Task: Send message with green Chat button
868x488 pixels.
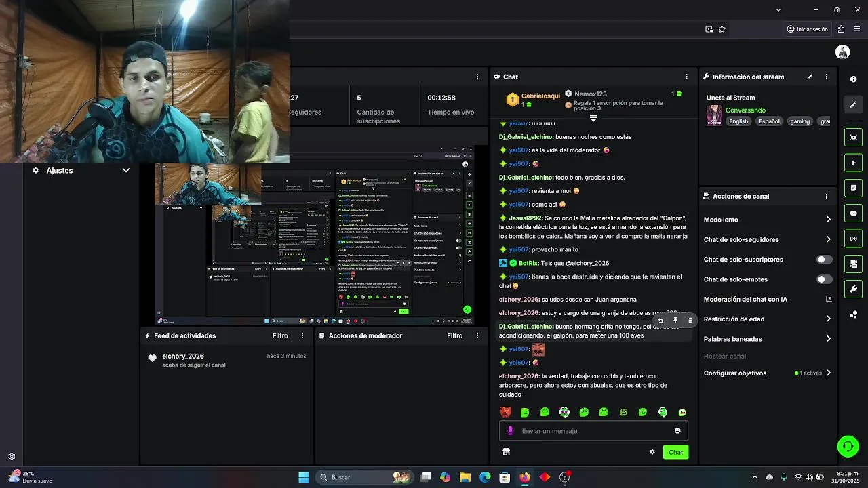Action: pyautogui.click(x=675, y=452)
